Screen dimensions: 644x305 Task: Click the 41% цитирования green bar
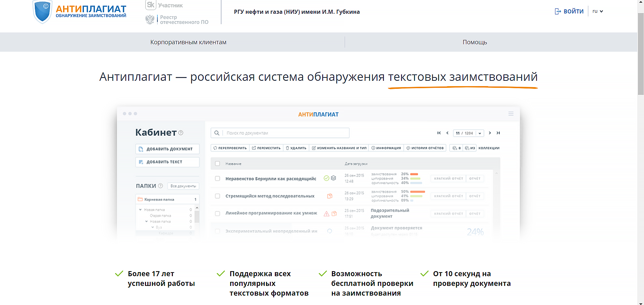(416, 196)
